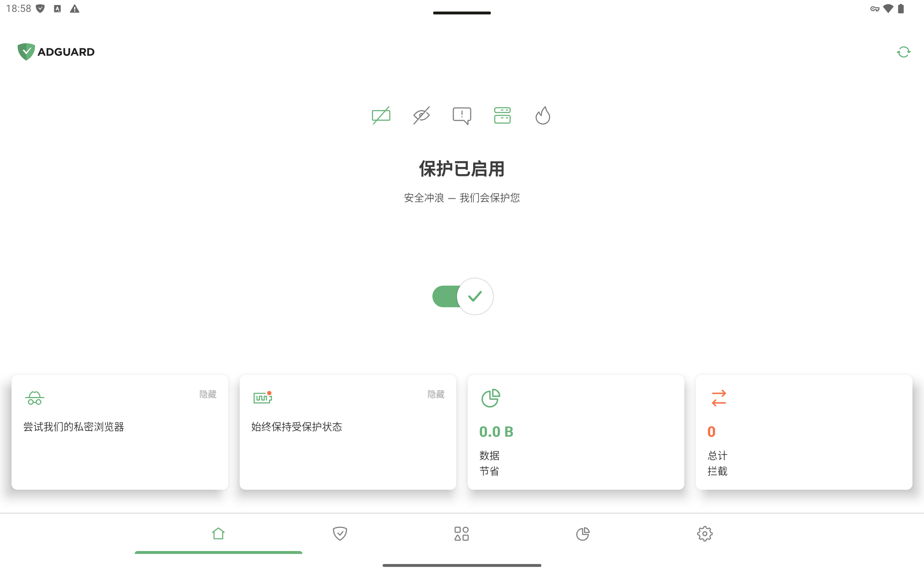Open the firewall flame icon
This screenshot has width=924, height=577.
(542, 115)
